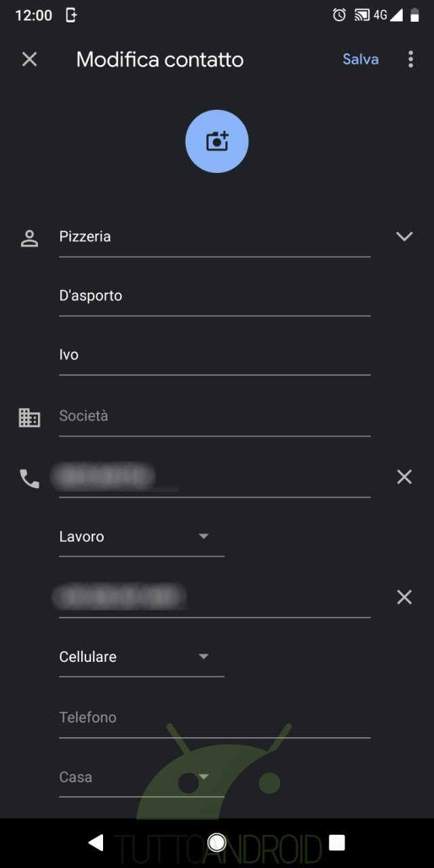Edit the Pizzeria first name field
This screenshot has width=434, height=868.
pyautogui.click(x=214, y=237)
